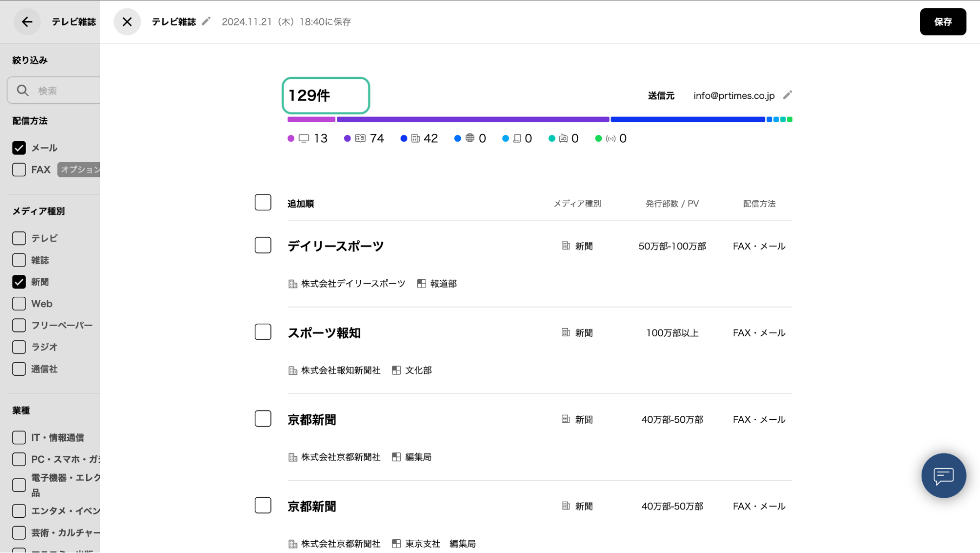Viewport: 980px width, 553px height.
Task: Click the オプション badge next to FAX
Action: (x=79, y=169)
